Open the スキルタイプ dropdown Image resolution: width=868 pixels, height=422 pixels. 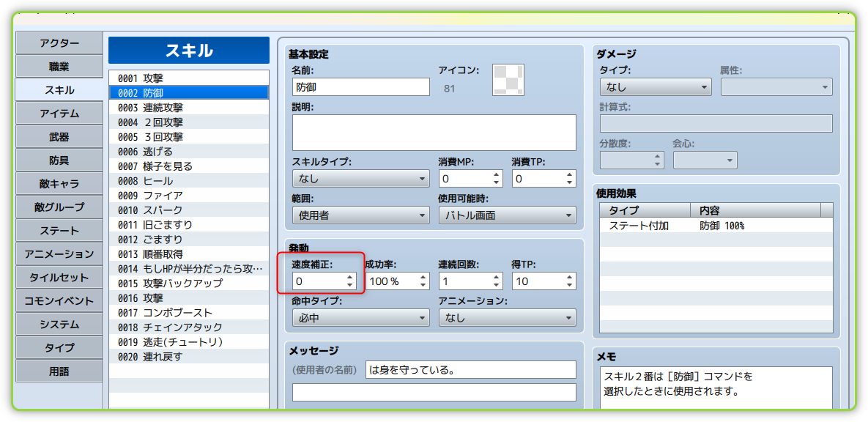pos(361,179)
